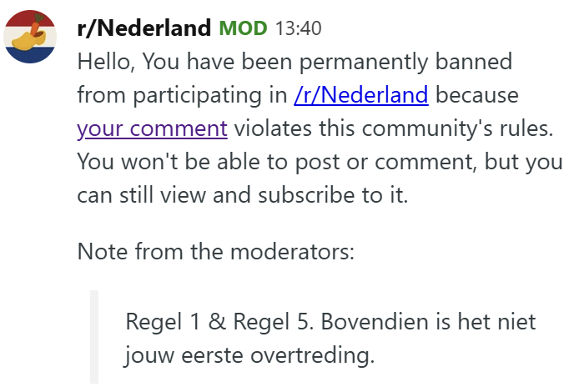Viewport: 584px width, 392px height.
Task: Click the 'jouw eerste overtreding.' line
Action: click(250, 356)
